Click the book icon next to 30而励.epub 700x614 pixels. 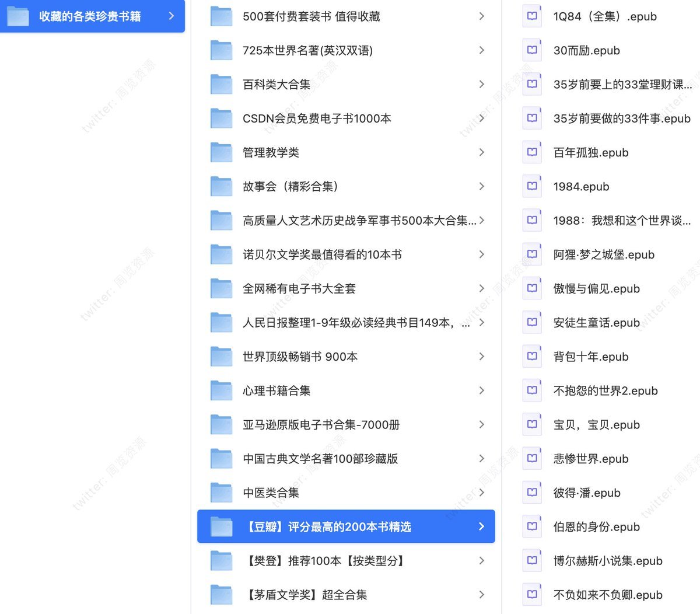click(532, 50)
